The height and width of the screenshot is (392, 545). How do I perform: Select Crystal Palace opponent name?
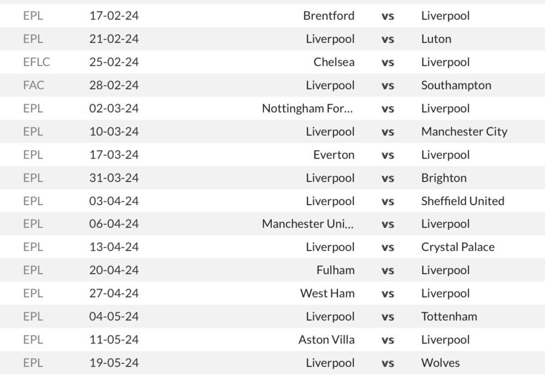(x=458, y=247)
